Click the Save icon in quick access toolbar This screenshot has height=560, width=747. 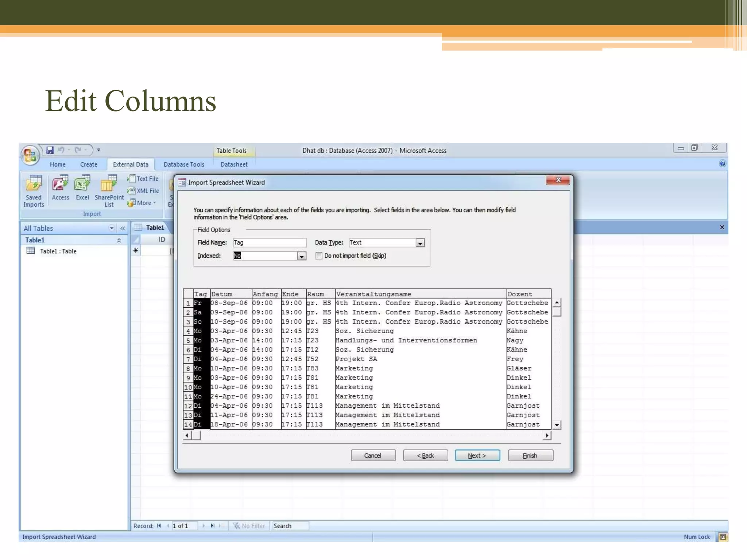pos(50,150)
